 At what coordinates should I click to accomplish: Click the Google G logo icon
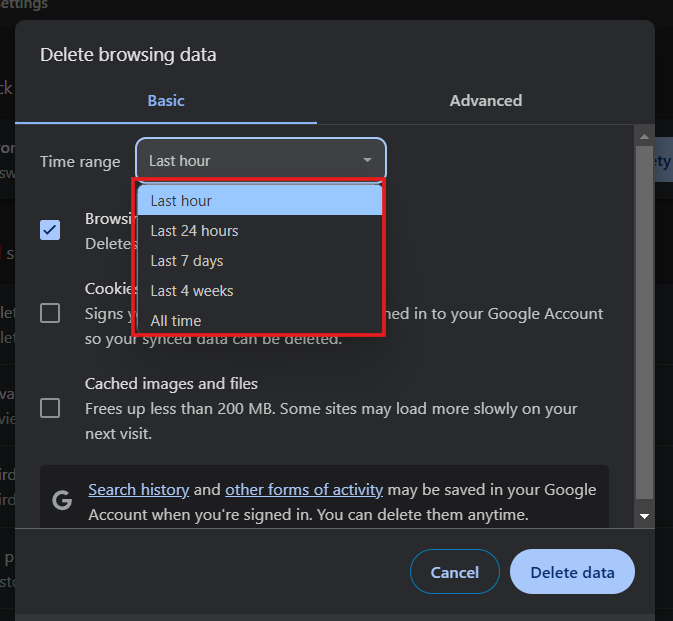click(x=62, y=501)
